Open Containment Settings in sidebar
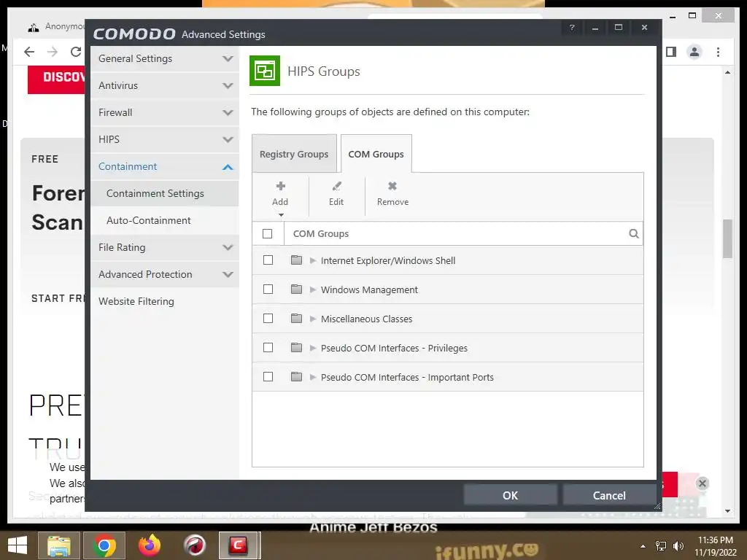The width and height of the screenshot is (747, 560). pos(165,193)
